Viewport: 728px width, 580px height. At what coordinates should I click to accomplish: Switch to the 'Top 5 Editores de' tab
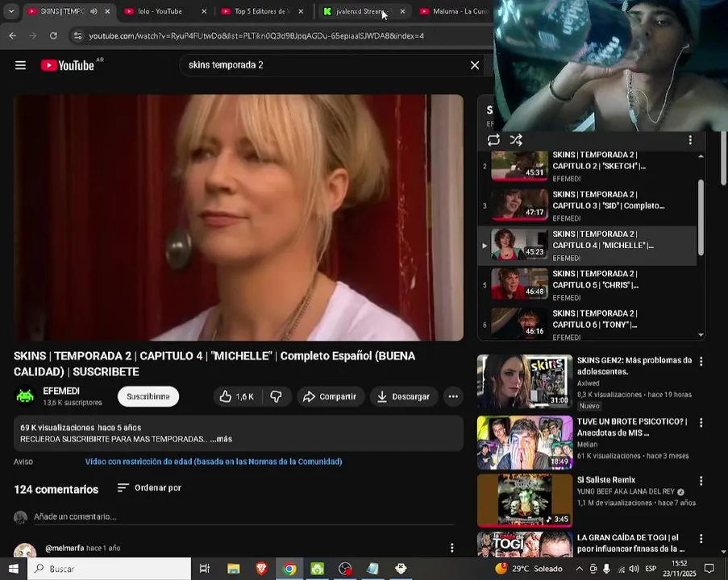coord(260,11)
